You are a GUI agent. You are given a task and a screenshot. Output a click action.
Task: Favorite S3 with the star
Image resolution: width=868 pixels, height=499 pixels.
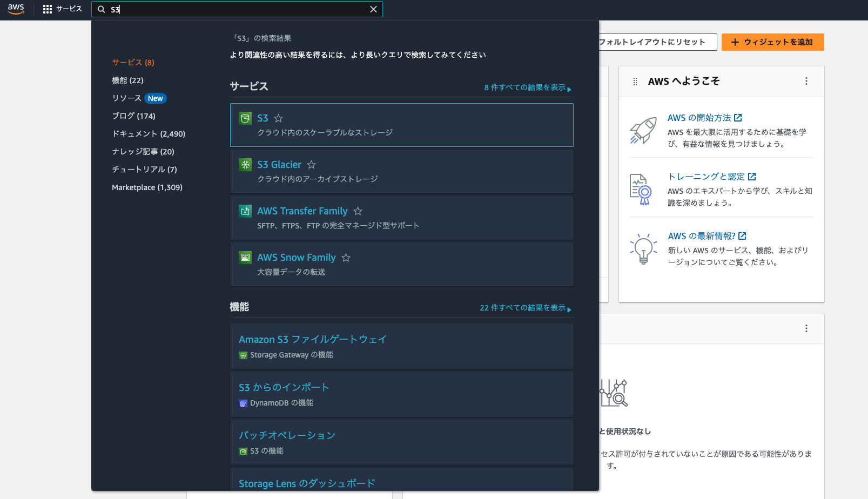279,118
